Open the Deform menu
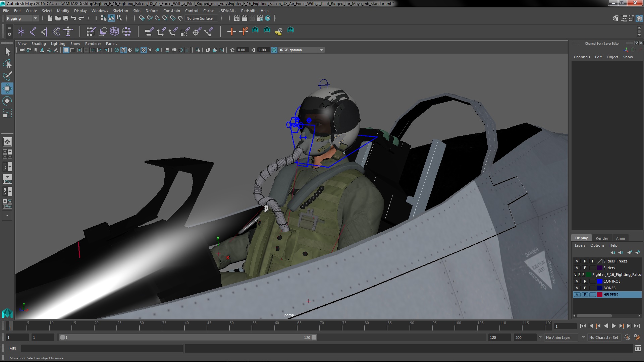This screenshot has height=362, width=644. [152, 11]
